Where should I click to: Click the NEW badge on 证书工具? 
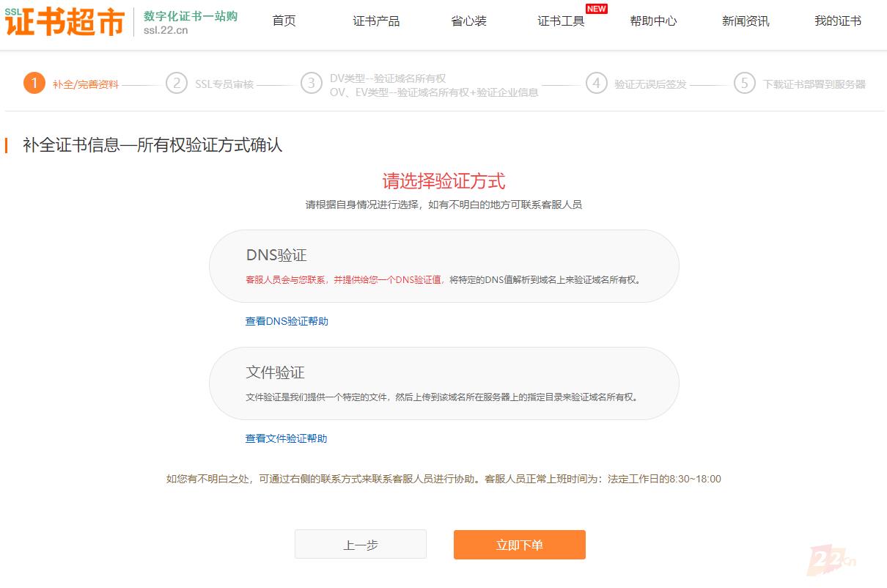596,9
